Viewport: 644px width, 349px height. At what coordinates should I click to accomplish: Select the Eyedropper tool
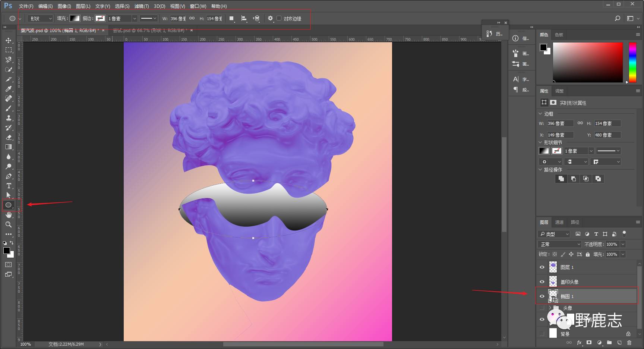(8, 89)
